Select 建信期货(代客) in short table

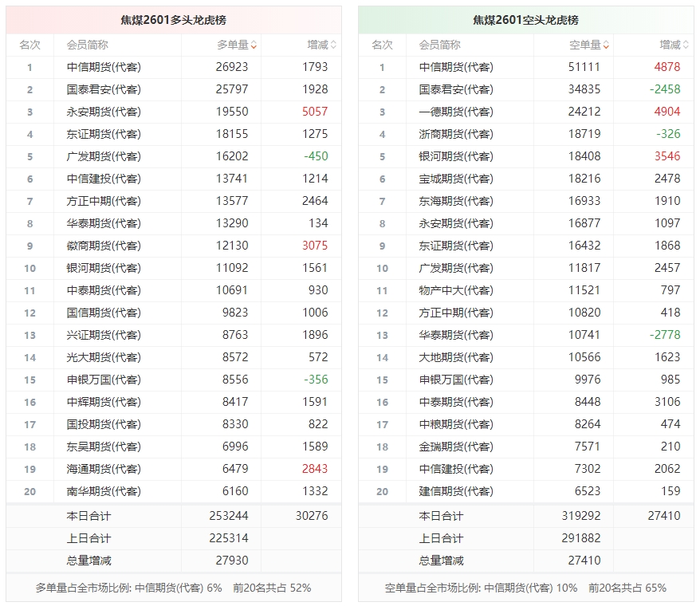coord(456,491)
